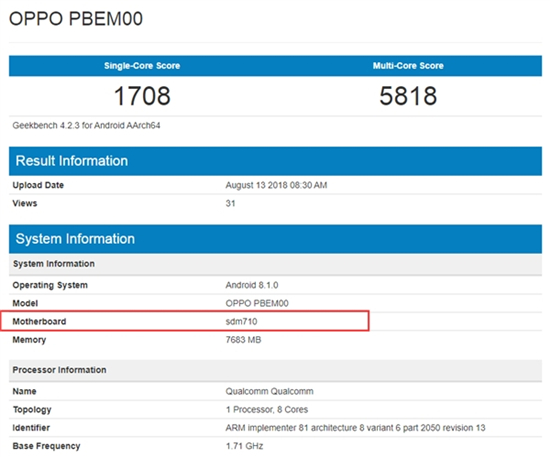Screen dimensions: 550x457
Task: Click the single-core score value 1708
Action: coord(142,96)
